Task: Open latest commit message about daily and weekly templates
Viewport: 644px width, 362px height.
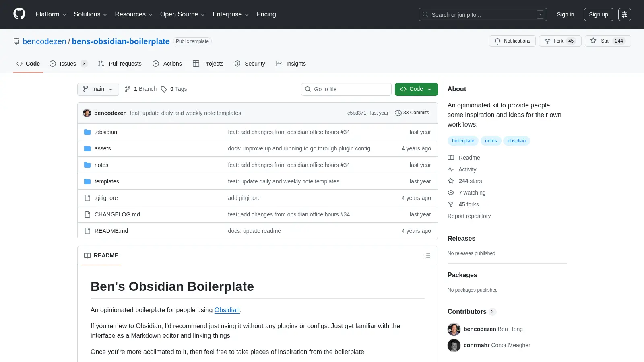Action: [x=186, y=113]
